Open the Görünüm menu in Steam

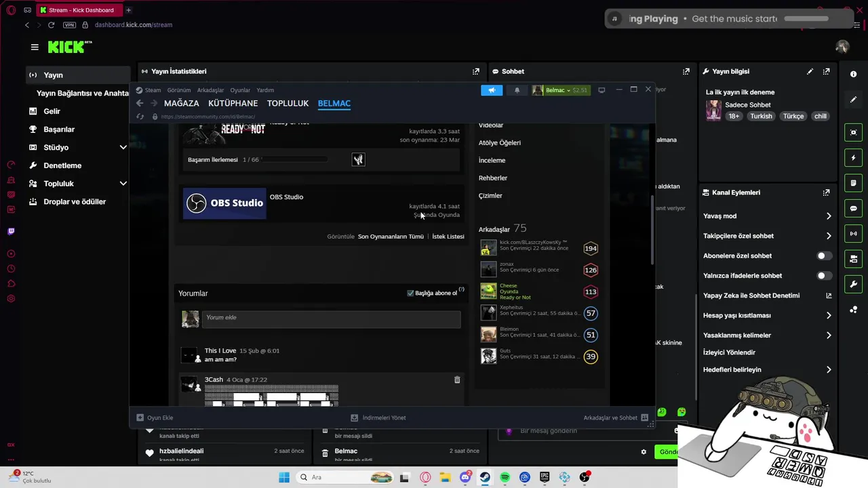tap(179, 90)
